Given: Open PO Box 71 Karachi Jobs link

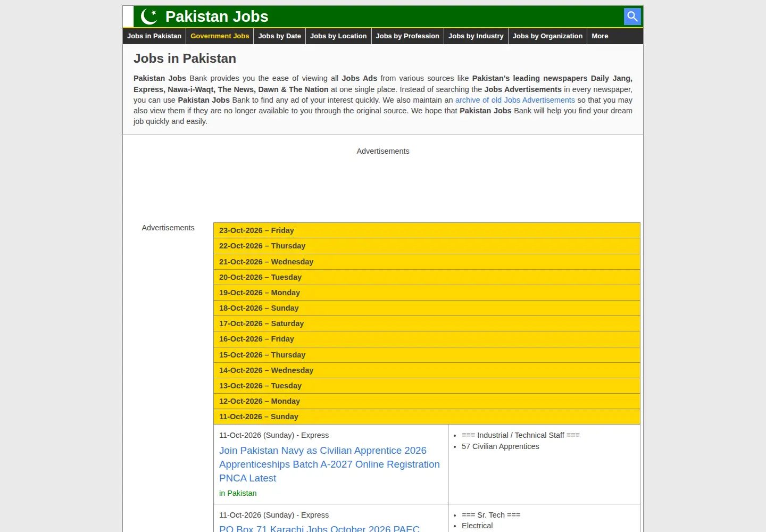Looking at the screenshot, I should point(319,528).
